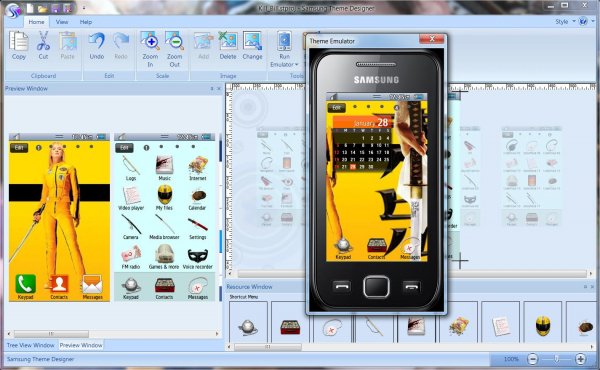
Task: Zoom Out with the magnifier minus
Action: pyautogui.click(x=174, y=49)
